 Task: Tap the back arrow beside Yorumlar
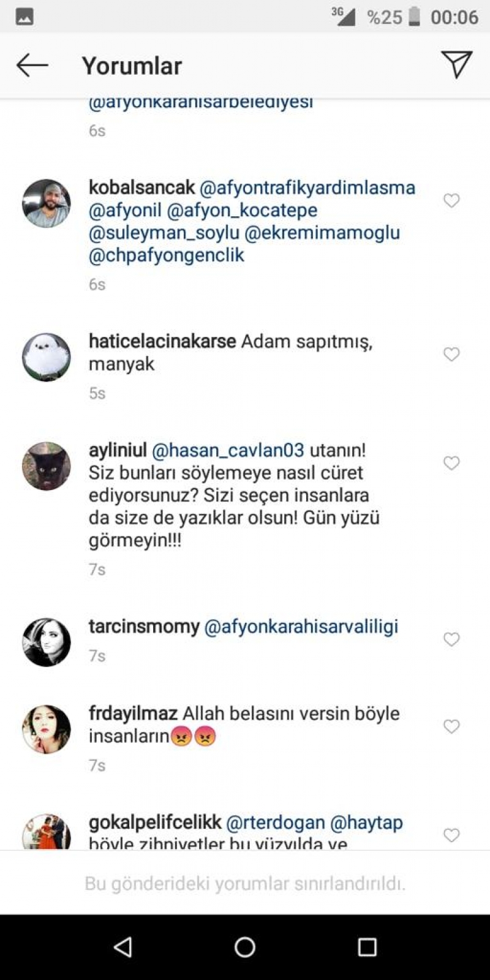[32, 65]
